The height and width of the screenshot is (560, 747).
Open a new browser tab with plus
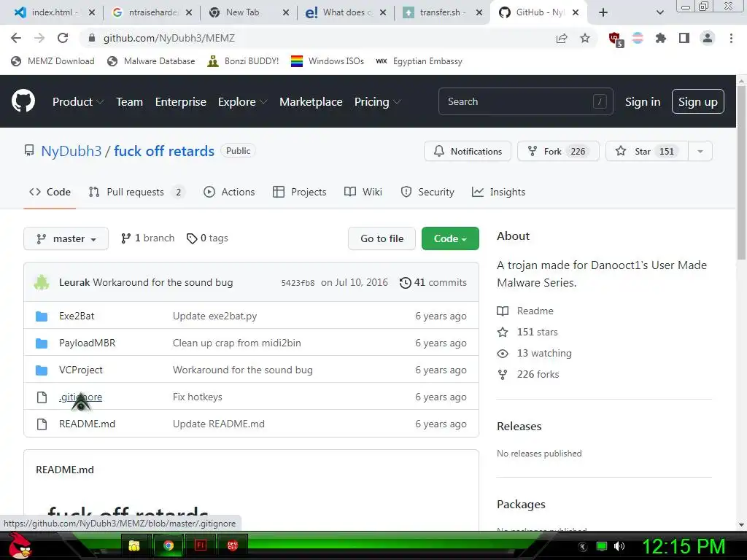603,12
